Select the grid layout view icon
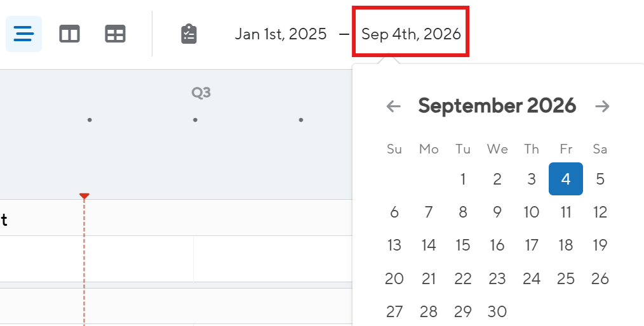Screen dimensions: 644x326 (x=115, y=34)
